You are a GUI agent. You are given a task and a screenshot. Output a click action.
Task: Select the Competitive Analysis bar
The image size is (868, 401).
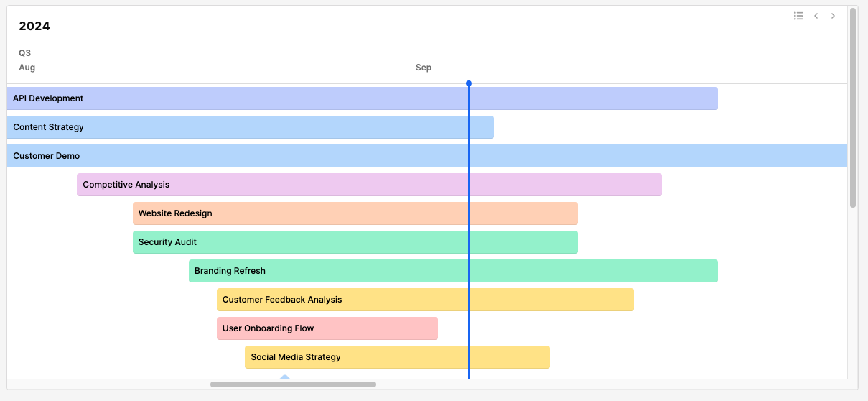coord(369,185)
